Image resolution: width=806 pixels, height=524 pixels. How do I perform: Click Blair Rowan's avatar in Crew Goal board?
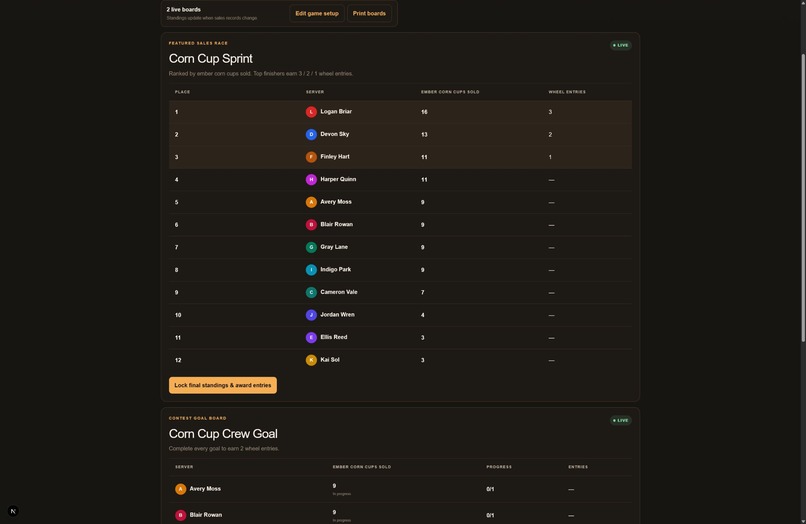coord(180,515)
